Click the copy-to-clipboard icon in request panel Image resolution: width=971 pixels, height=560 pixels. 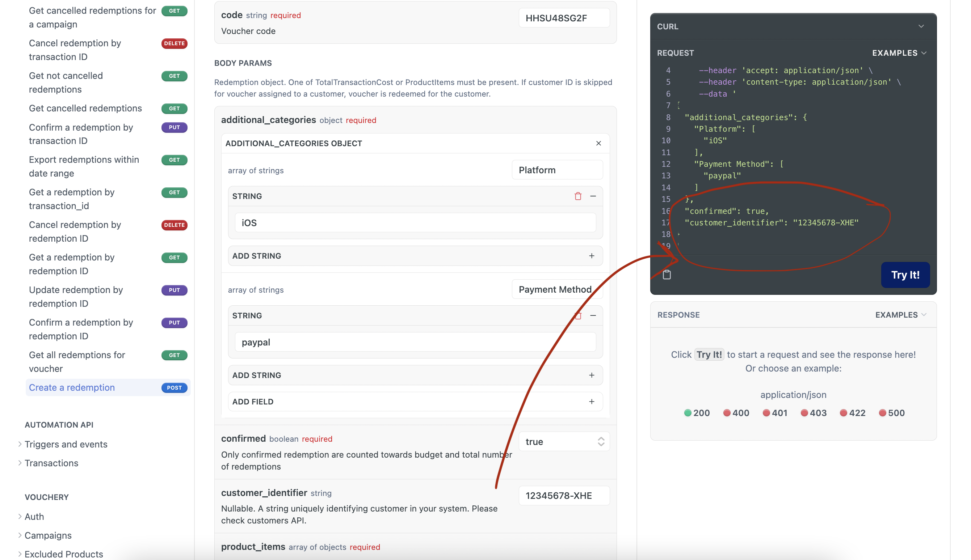click(x=667, y=275)
